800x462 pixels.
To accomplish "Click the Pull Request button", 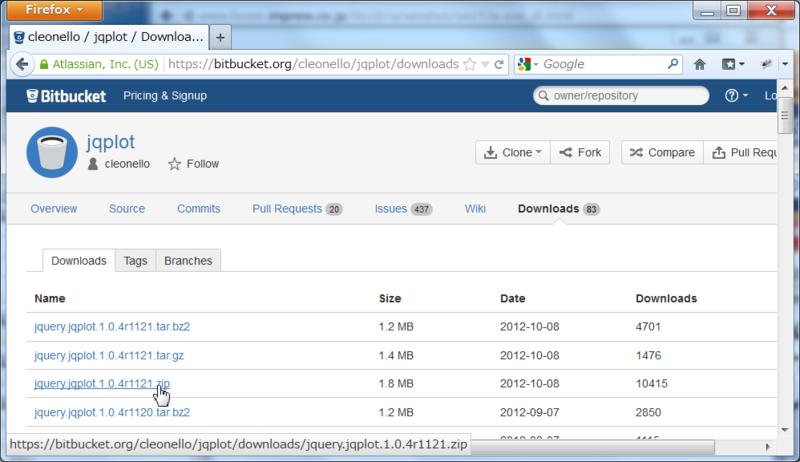I will (740, 152).
